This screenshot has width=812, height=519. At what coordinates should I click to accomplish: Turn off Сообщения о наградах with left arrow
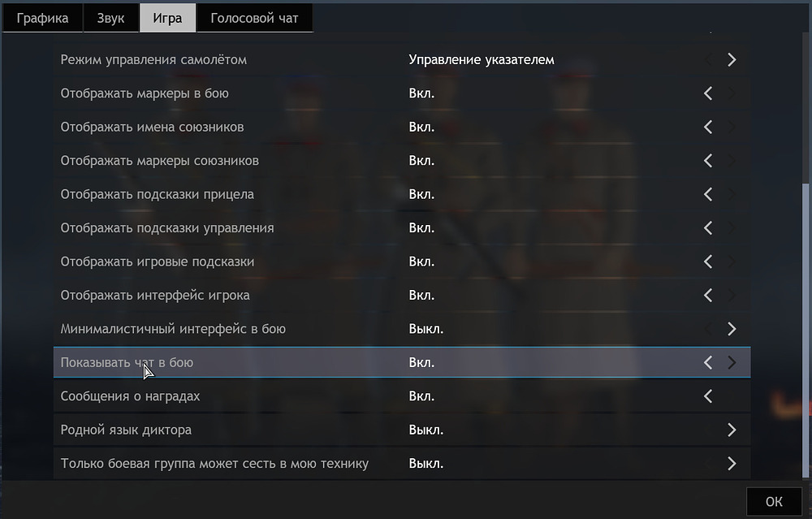point(708,396)
